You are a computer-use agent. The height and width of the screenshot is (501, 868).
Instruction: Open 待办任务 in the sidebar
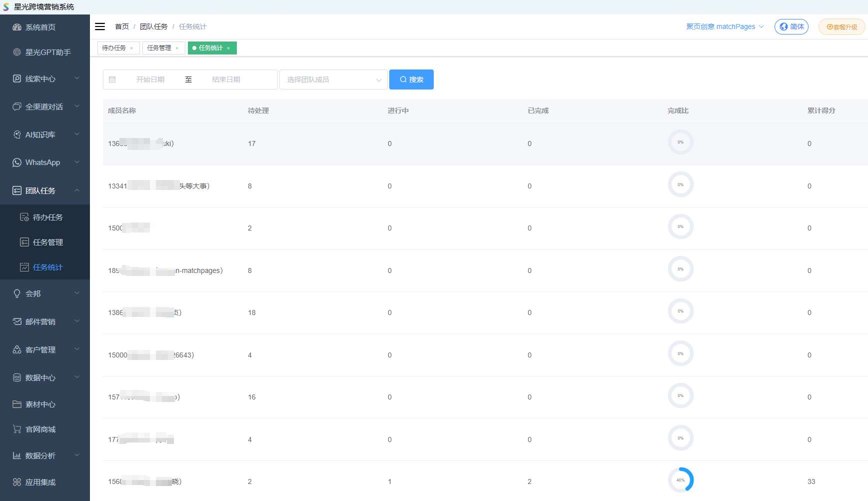(x=45, y=217)
